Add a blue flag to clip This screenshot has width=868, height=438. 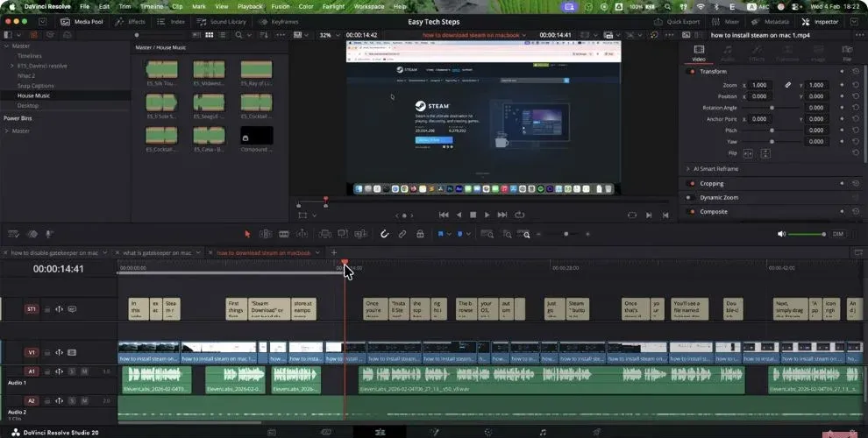[441, 234]
